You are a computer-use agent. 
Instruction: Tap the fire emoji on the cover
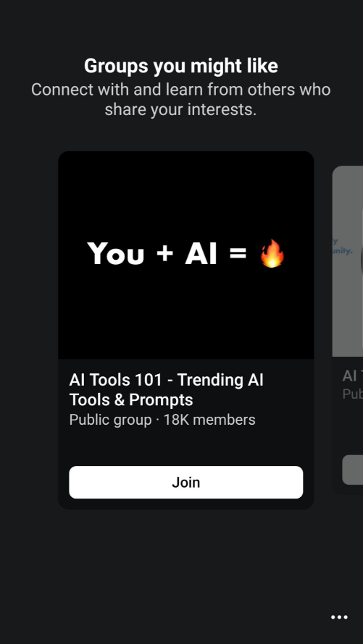[272, 253]
